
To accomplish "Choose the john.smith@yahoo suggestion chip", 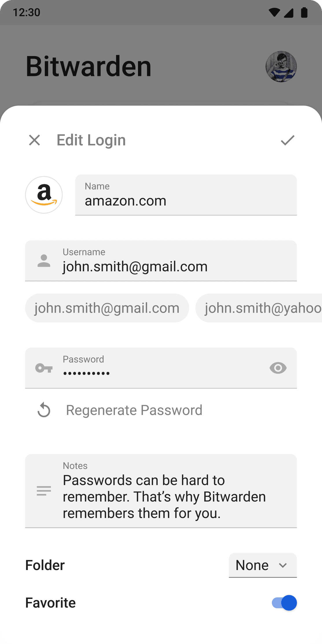I will (x=259, y=308).
